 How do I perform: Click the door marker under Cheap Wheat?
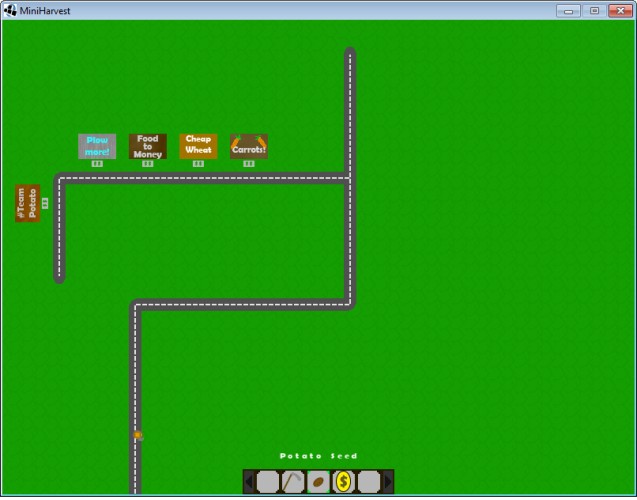pos(198,164)
